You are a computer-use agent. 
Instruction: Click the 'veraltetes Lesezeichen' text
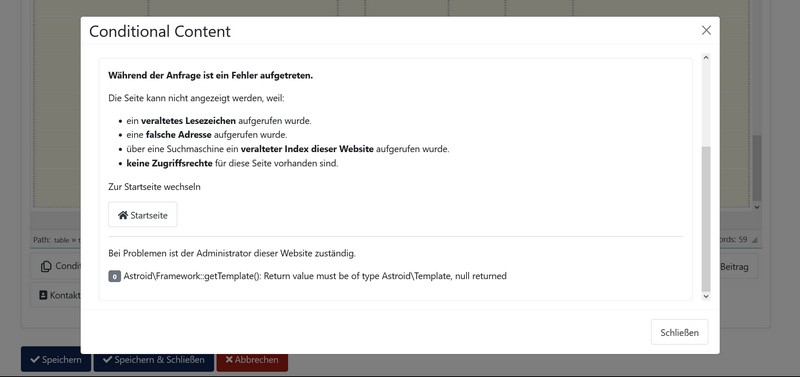pyautogui.click(x=188, y=121)
